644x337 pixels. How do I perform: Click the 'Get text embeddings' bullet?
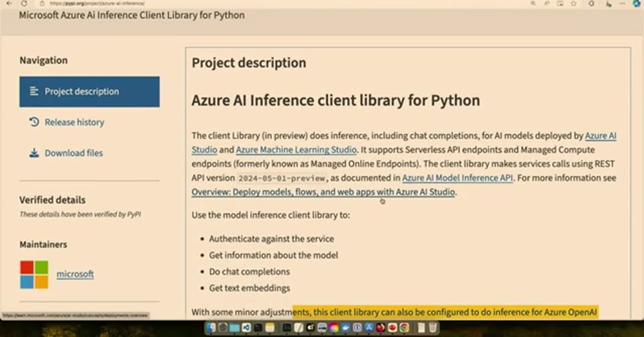click(x=250, y=288)
